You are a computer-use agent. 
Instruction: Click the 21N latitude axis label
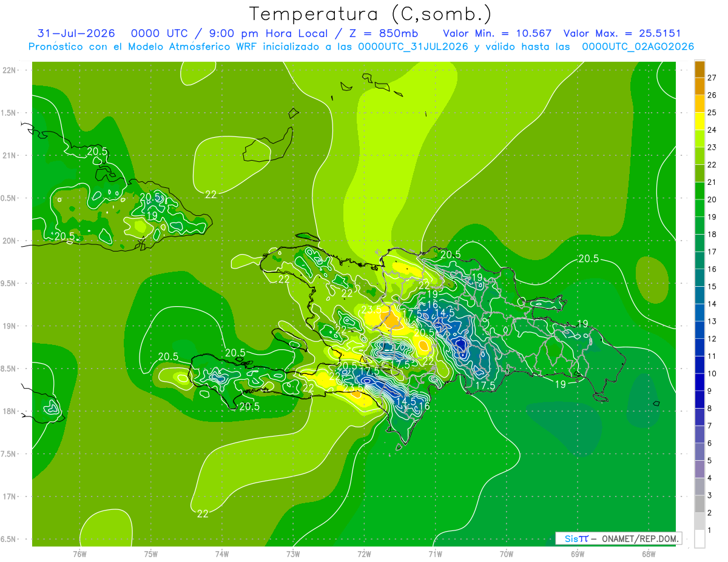pos(10,156)
